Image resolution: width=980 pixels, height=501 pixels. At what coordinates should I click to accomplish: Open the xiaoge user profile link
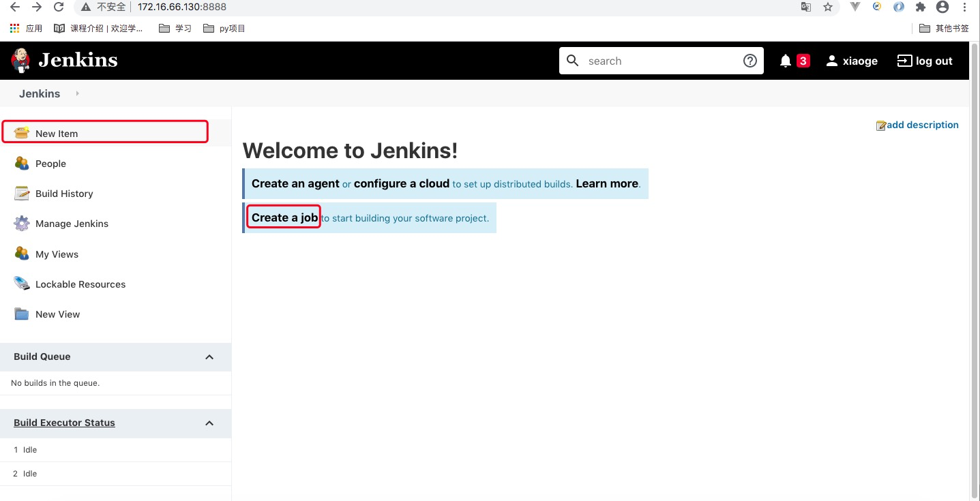pyautogui.click(x=860, y=61)
